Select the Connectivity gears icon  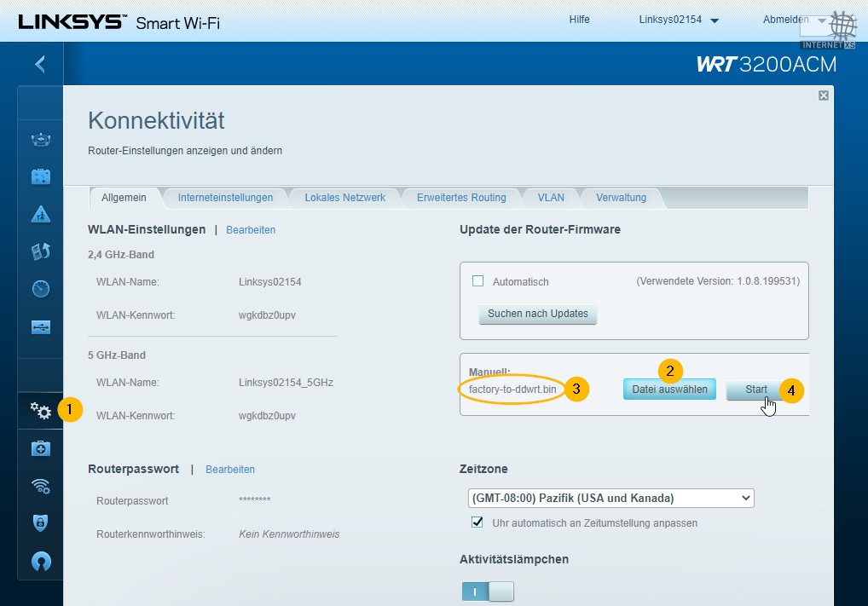coord(41,411)
